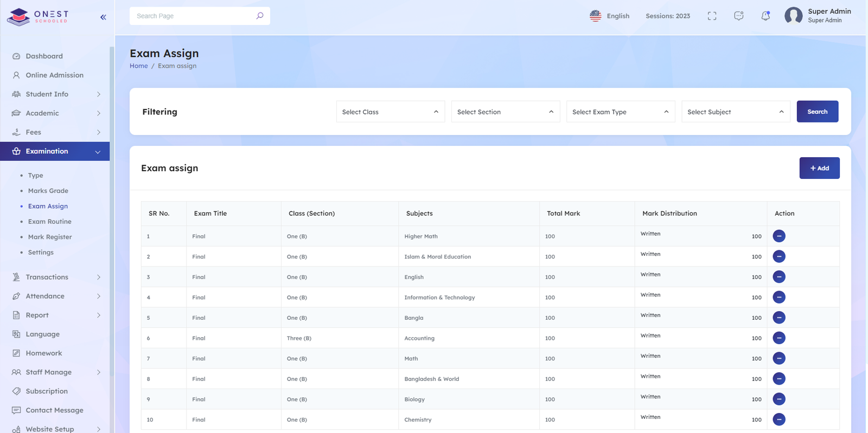Click the Transactions sidebar icon

tap(16, 277)
